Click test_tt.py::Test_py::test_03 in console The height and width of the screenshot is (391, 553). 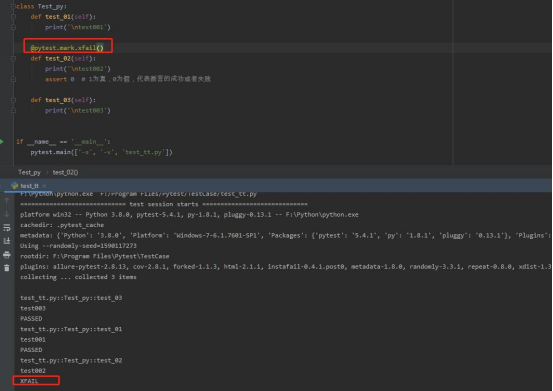71,298
